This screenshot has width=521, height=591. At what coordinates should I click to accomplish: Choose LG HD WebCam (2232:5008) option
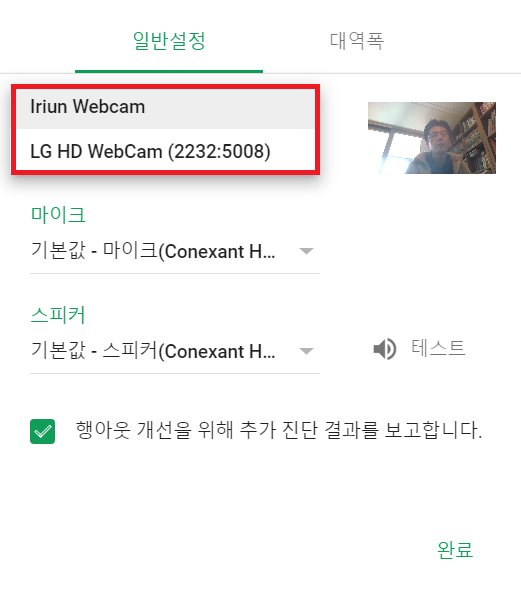[150, 152]
